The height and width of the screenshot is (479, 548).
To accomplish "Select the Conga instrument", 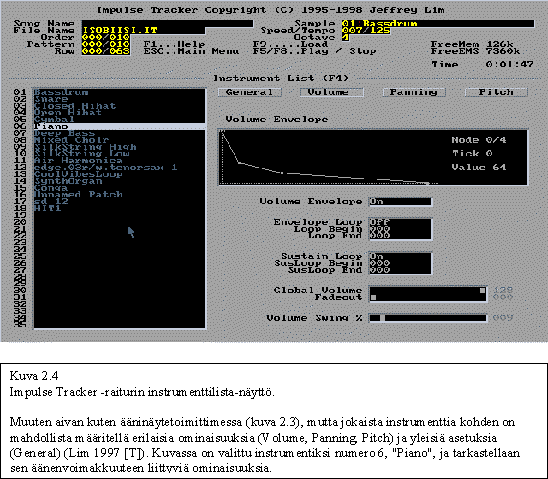I will (x=119, y=188).
